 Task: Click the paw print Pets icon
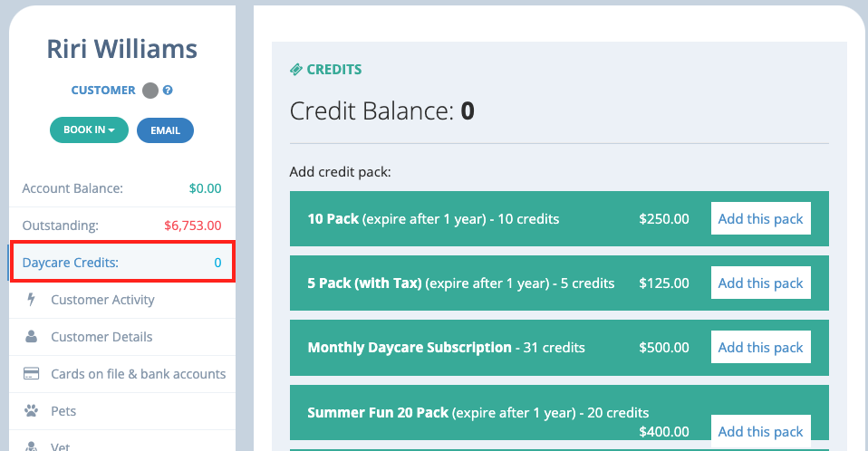[x=31, y=410]
